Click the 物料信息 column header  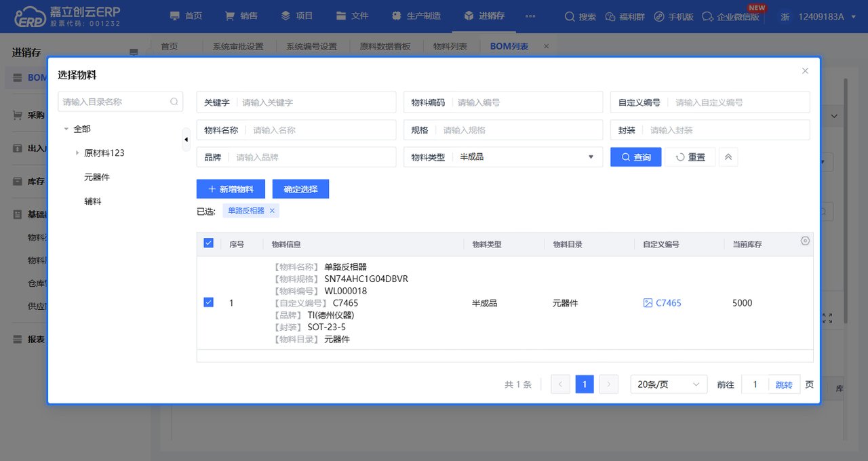pos(286,244)
